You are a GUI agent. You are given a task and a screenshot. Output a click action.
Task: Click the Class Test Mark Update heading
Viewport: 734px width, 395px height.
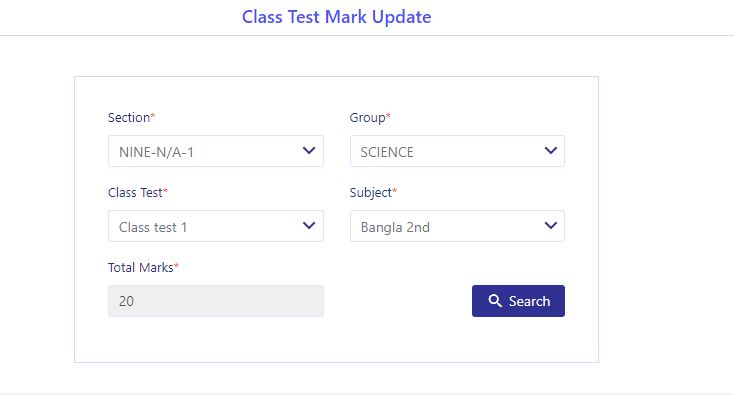[337, 17]
